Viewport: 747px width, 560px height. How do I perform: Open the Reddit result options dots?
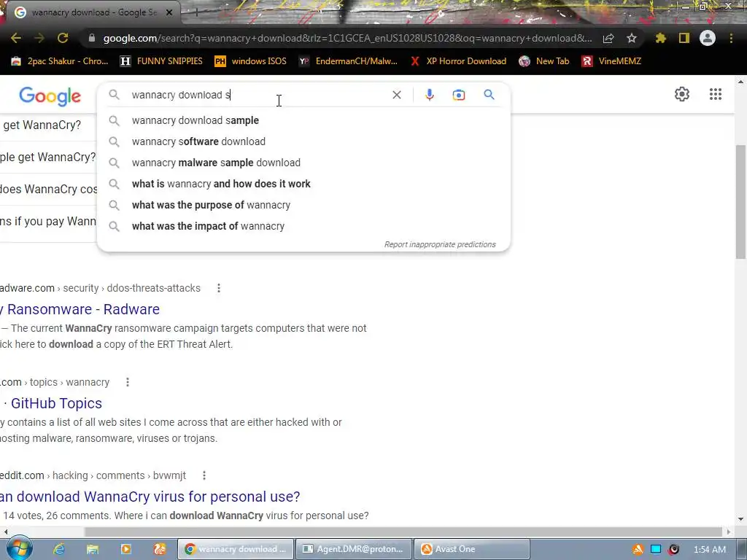click(x=204, y=475)
